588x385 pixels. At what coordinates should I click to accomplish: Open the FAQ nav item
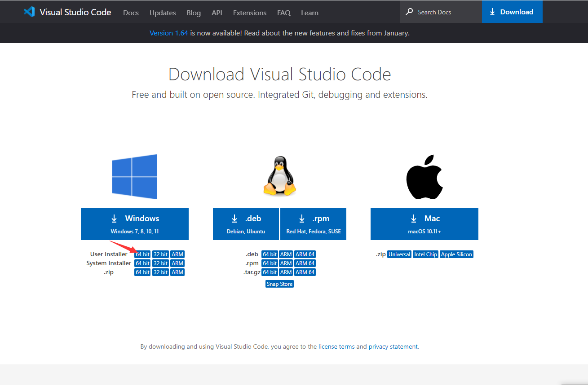pos(284,13)
